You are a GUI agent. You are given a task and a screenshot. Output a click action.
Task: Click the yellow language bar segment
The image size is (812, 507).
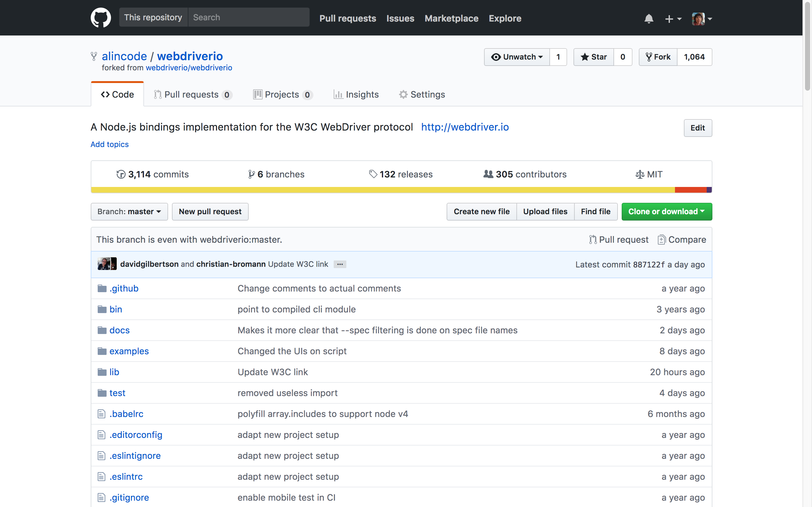[x=383, y=190]
